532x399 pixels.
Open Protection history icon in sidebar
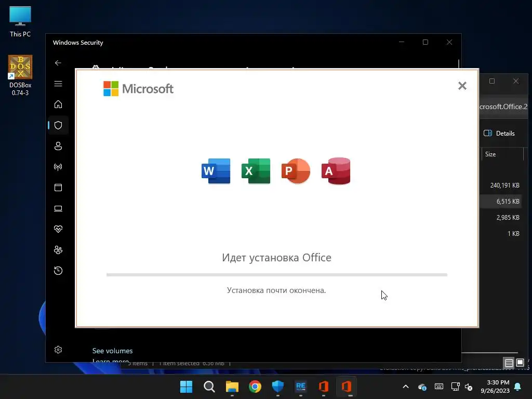(58, 270)
